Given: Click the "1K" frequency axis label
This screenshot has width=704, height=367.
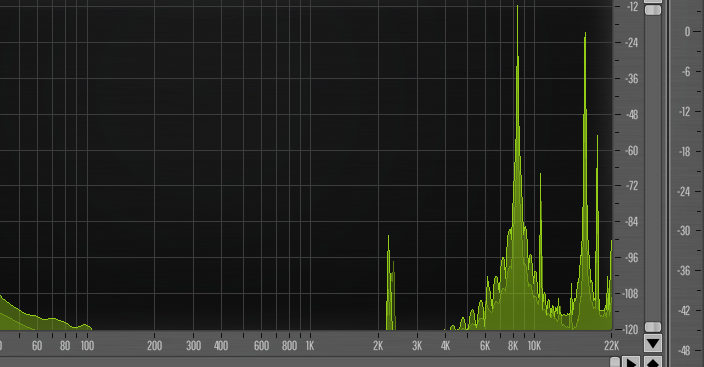Looking at the screenshot, I should [x=310, y=346].
